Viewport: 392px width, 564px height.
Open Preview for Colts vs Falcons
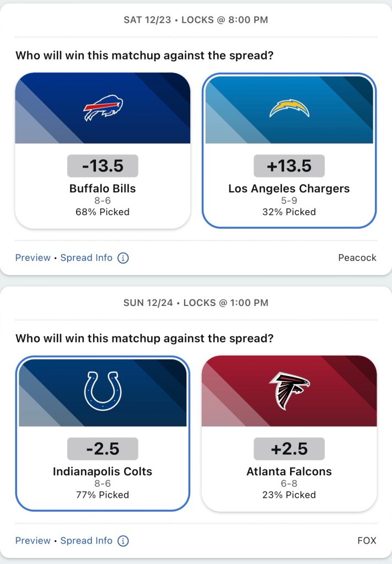pyautogui.click(x=33, y=541)
